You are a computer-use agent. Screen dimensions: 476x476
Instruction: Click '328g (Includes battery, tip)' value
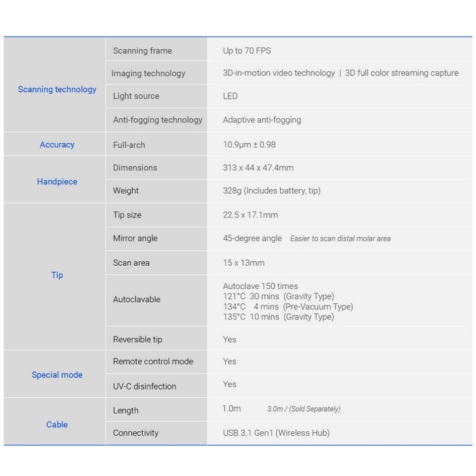[x=272, y=190]
